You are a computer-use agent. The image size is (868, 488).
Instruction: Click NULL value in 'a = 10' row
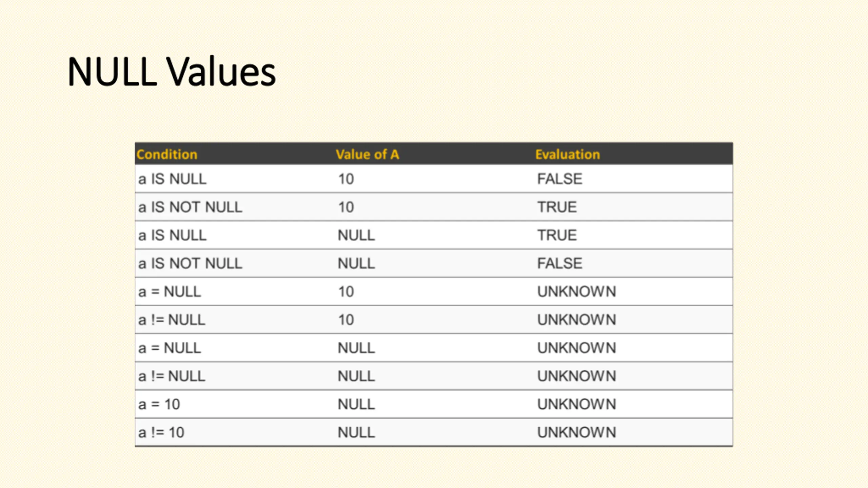356,404
